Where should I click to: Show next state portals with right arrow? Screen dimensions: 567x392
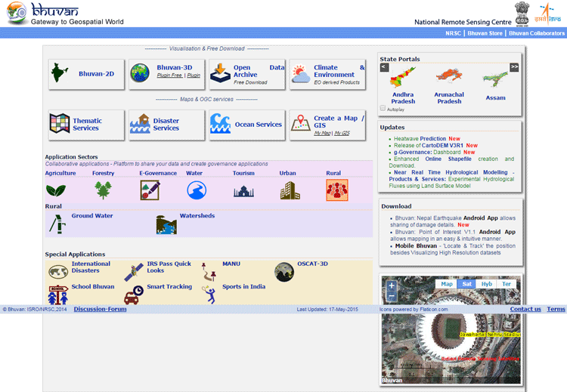(514, 67)
